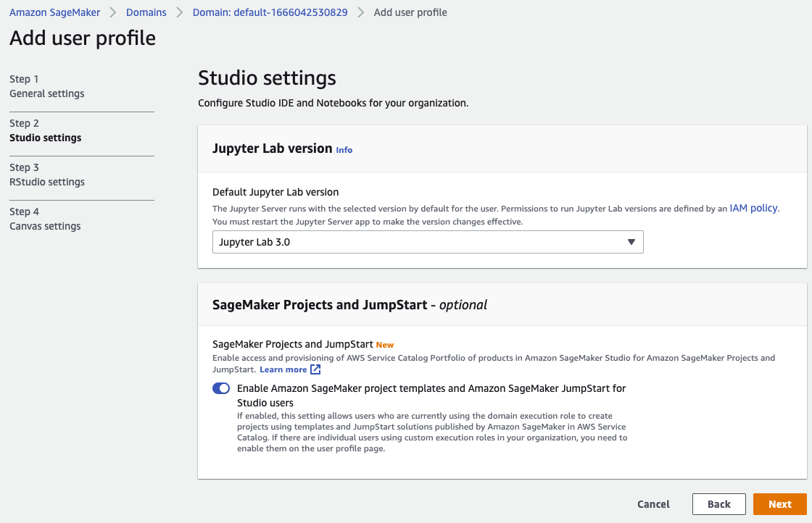Click the Add user profile breadcrumb text

point(410,12)
